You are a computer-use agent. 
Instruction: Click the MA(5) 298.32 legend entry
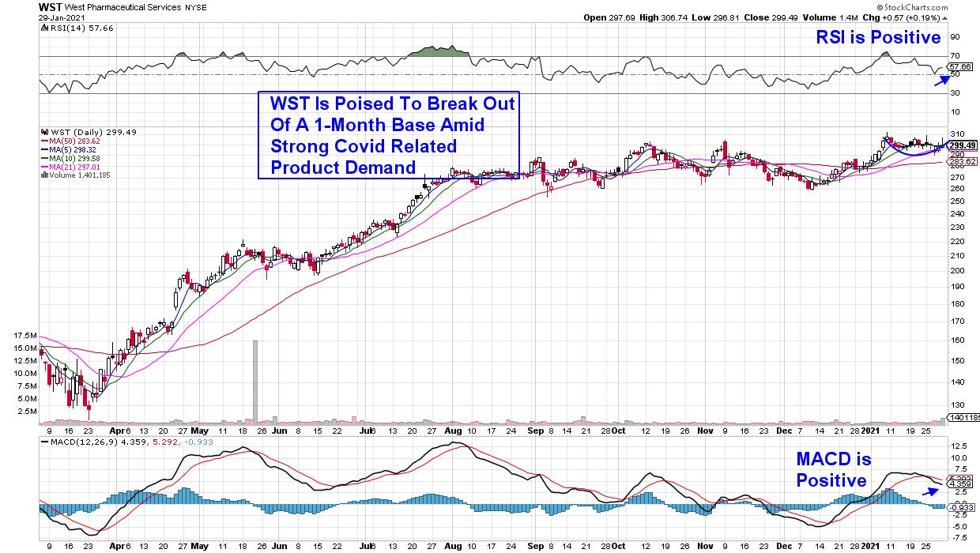[73, 150]
